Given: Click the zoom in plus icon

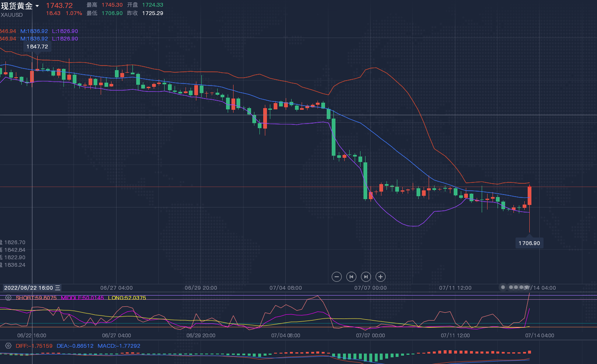Looking at the screenshot, I should pyautogui.click(x=380, y=277).
